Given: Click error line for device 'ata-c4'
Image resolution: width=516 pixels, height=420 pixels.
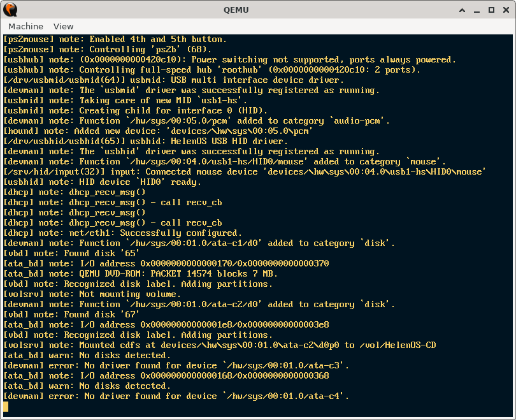Looking at the screenshot, I should [x=176, y=396].
